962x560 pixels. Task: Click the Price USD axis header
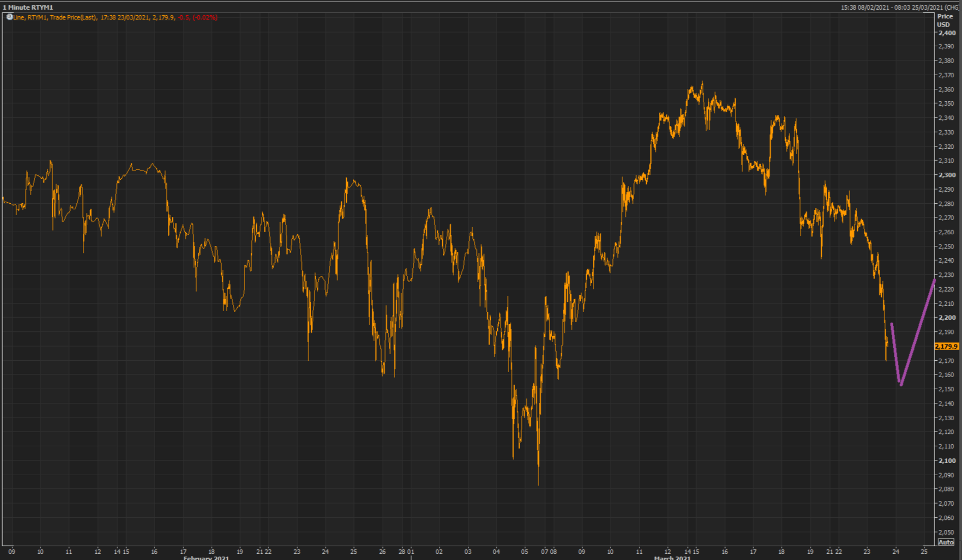[944, 20]
